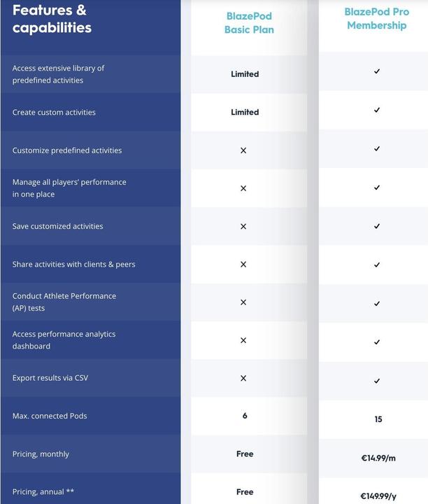
Task: Click the Pricing, annual ** row label
Action: [43, 492]
